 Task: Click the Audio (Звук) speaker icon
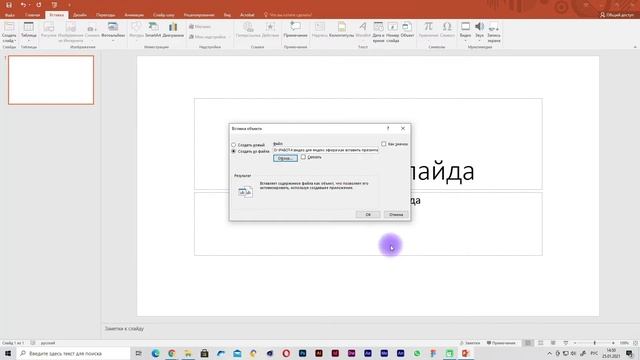pos(480,27)
